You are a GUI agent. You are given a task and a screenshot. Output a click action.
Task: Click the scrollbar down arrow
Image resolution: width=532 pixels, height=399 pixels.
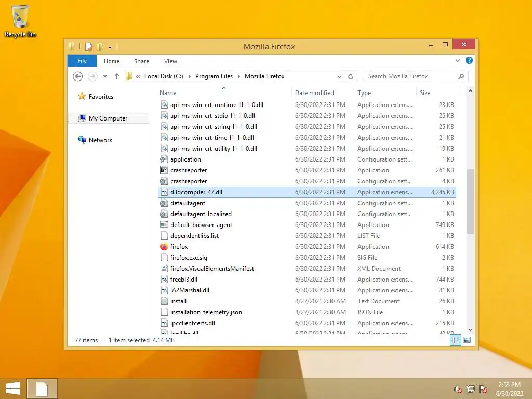tap(470, 330)
